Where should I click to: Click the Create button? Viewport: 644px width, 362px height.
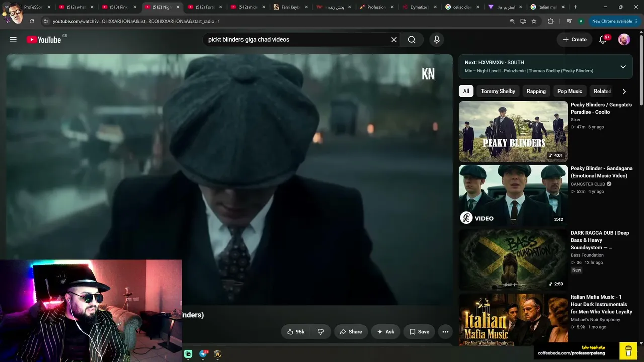(x=575, y=40)
